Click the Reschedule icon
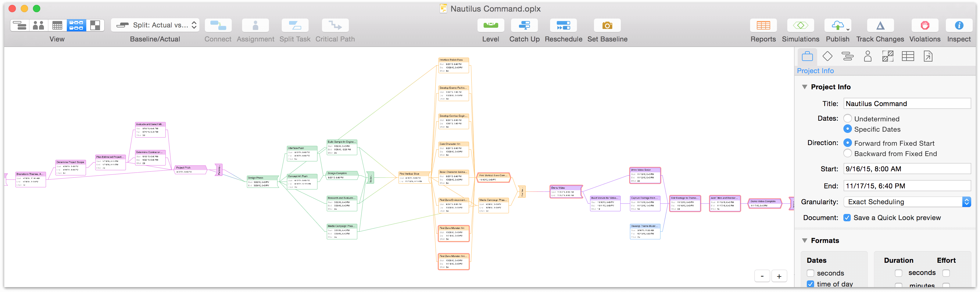This screenshot has width=980, height=292. pyautogui.click(x=563, y=26)
